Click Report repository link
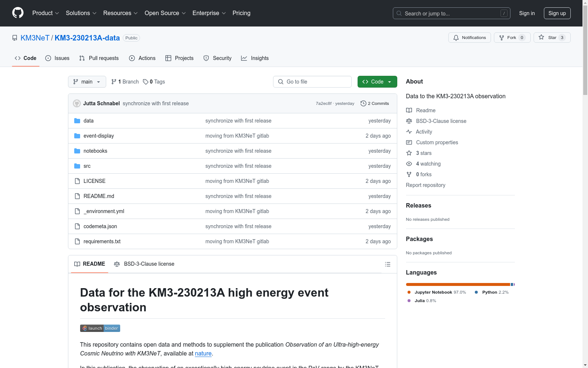The height and width of the screenshot is (368, 588). click(x=426, y=185)
